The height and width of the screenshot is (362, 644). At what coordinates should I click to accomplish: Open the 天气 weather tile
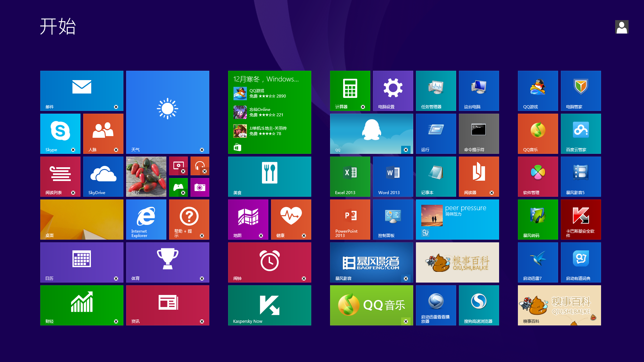pyautogui.click(x=167, y=112)
